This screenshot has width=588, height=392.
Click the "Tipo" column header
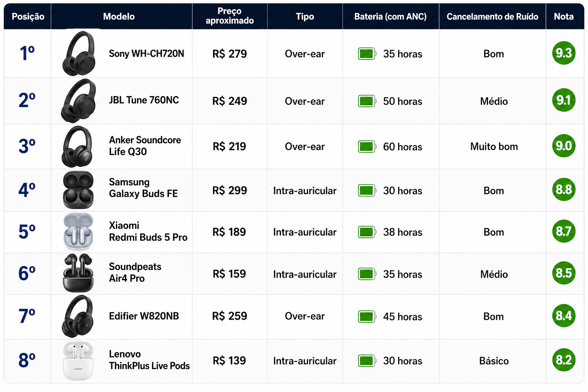tap(305, 16)
